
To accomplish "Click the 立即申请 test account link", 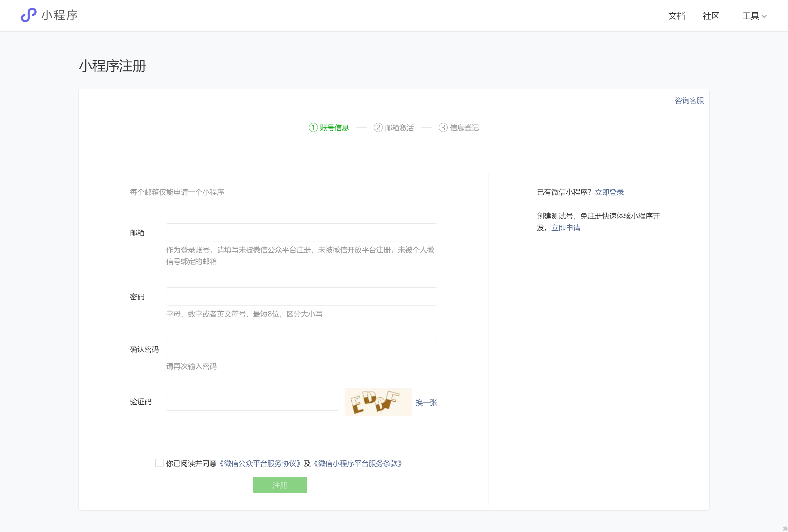I will pos(566,228).
